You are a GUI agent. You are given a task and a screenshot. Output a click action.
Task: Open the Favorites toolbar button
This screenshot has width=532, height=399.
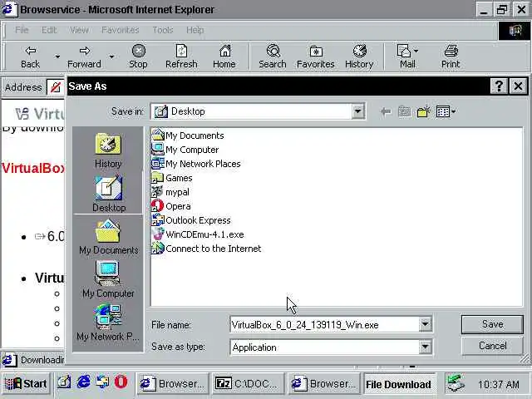pos(316,57)
